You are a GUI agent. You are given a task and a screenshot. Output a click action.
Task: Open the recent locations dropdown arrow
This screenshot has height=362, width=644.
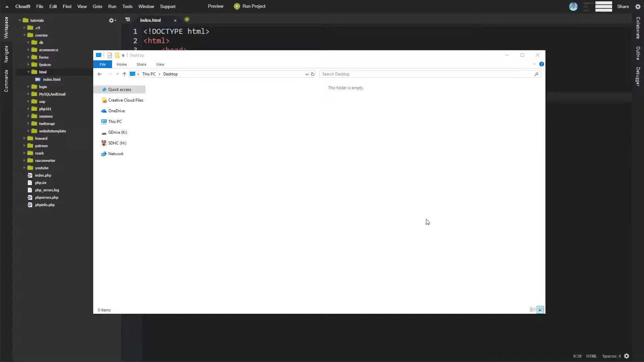click(117, 74)
